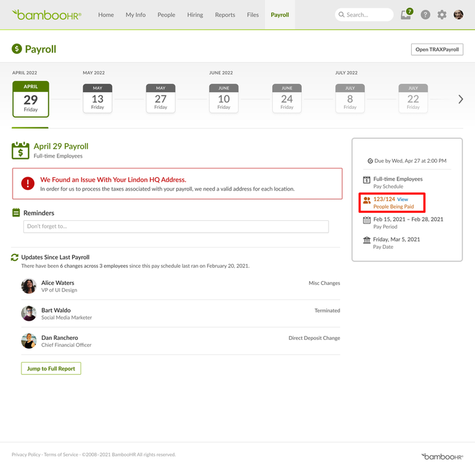Click the 'Updates Since Last Payroll' heading
The width and height of the screenshot is (475, 476).
pyautogui.click(x=55, y=257)
